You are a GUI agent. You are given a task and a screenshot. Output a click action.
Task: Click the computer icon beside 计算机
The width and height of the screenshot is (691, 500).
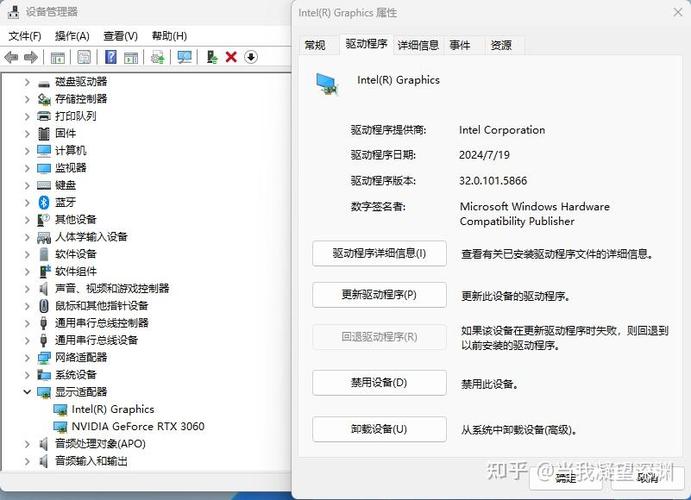point(44,151)
